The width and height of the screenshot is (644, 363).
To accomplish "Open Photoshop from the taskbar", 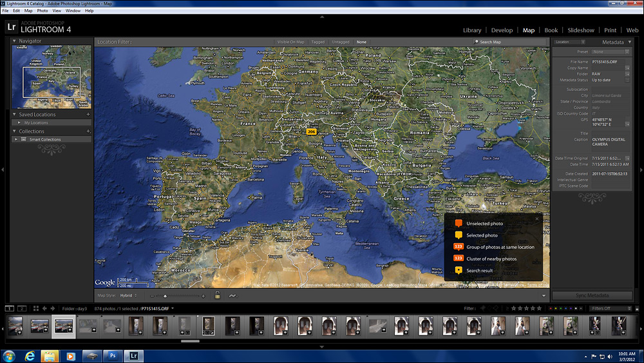I will [113, 356].
